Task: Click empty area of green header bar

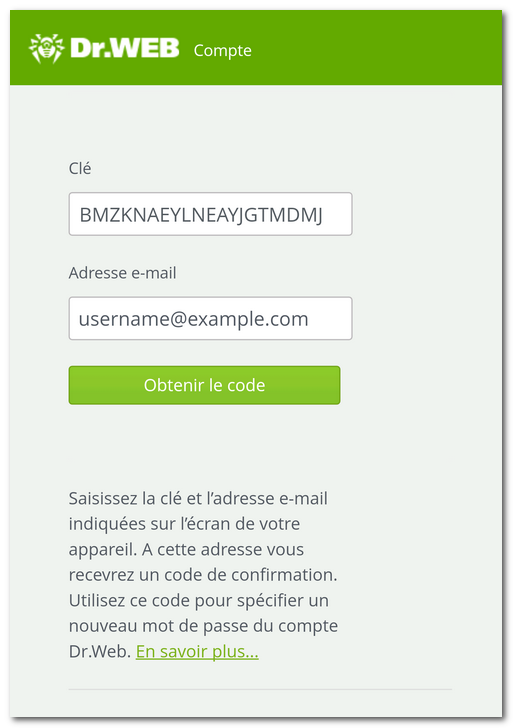Action: click(376, 48)
